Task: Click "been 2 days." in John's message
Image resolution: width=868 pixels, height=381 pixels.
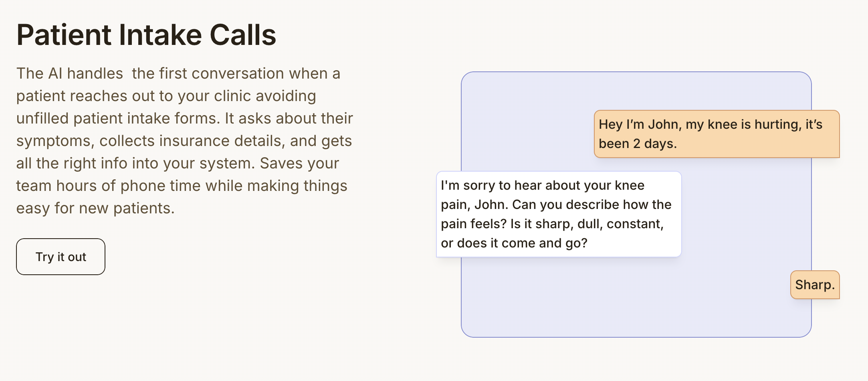Action: click(x=638, y=144)
